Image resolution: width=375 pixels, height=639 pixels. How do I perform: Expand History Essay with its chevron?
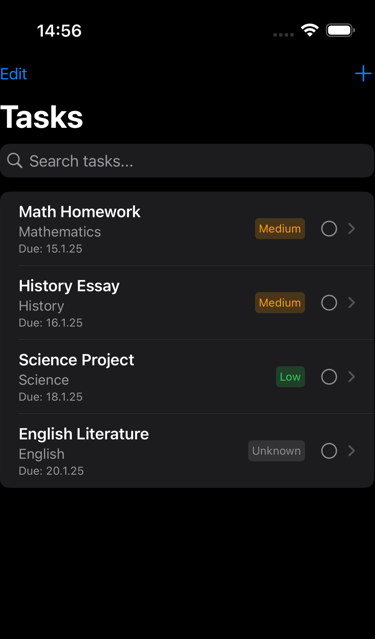(x=352, y=303)
